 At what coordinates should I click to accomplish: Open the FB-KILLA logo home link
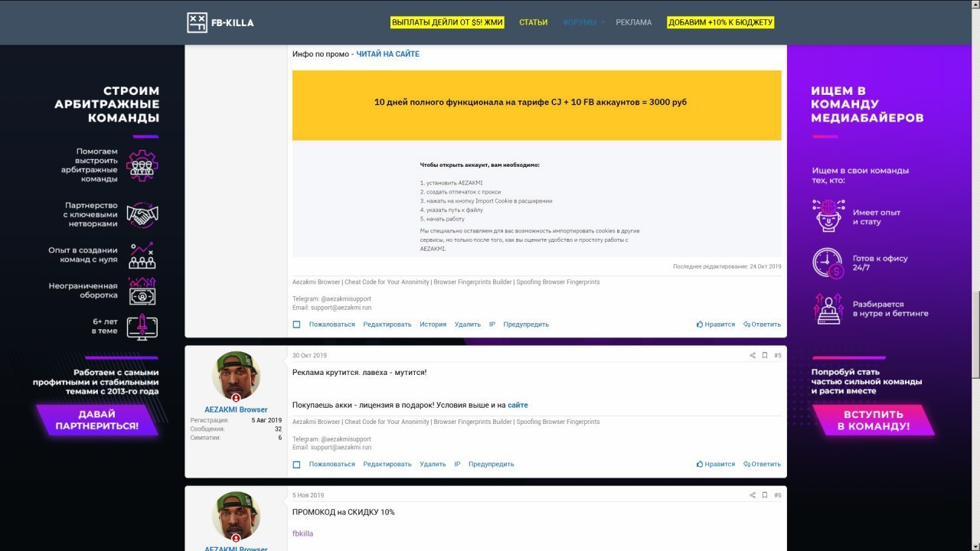pyautogui.click(x=220, y=22)
